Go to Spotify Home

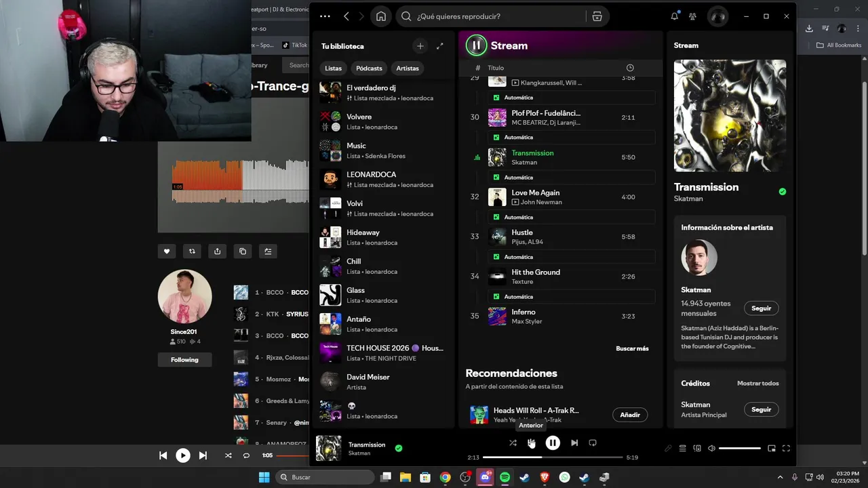(x=381, y=16)
